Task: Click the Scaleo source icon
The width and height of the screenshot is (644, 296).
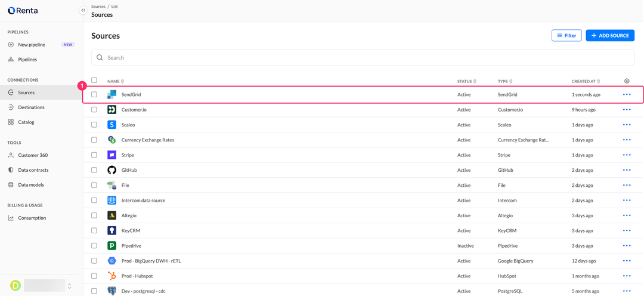Action: point(112,125)
